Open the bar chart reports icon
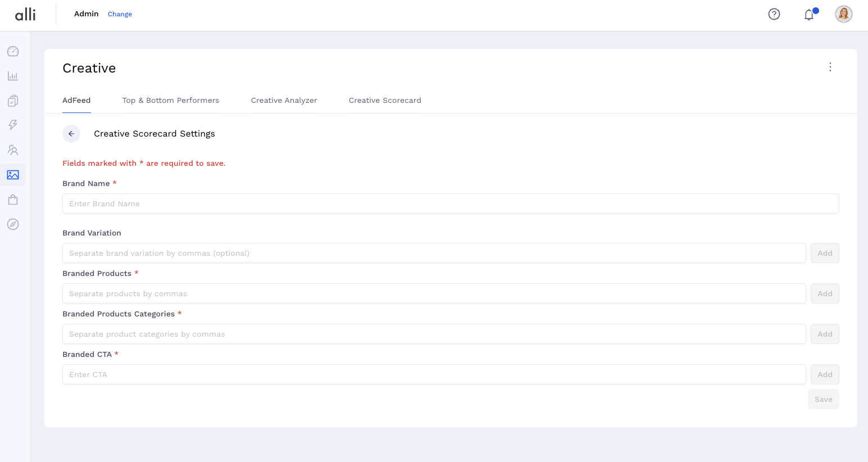The image size is (868, 462). coord(13,76)
